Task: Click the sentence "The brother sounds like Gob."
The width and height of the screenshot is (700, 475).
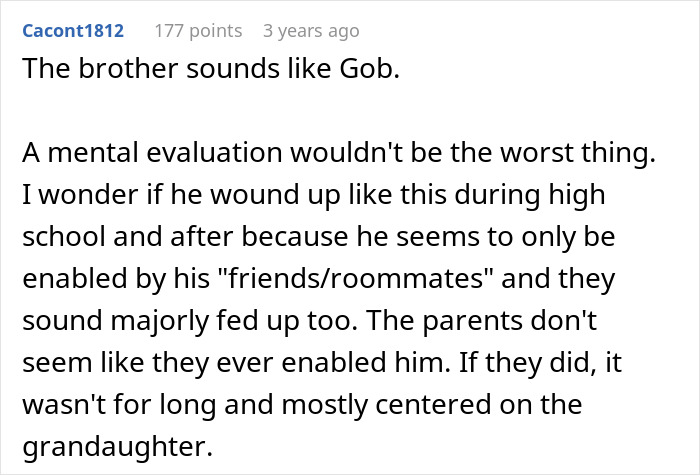Action: 211,68
